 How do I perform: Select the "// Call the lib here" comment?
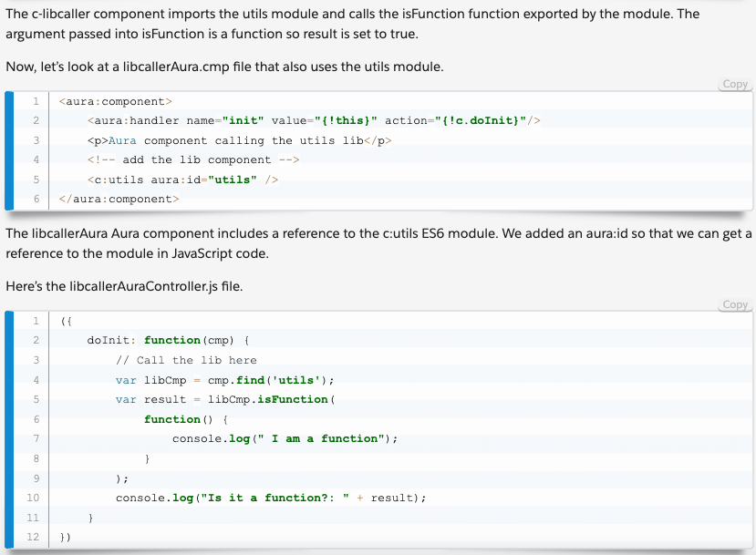pyautogui.click(x=186, y=360)
